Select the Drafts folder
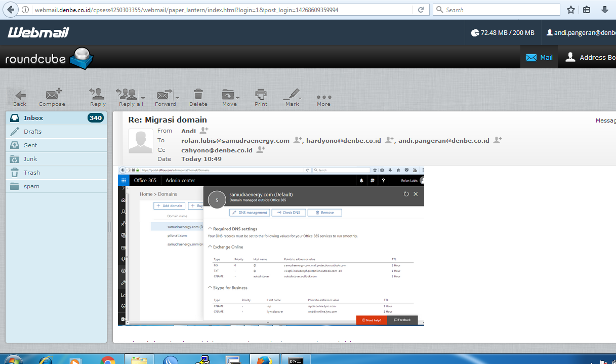The width and height of the screenshot is (616, 364). 32,132
